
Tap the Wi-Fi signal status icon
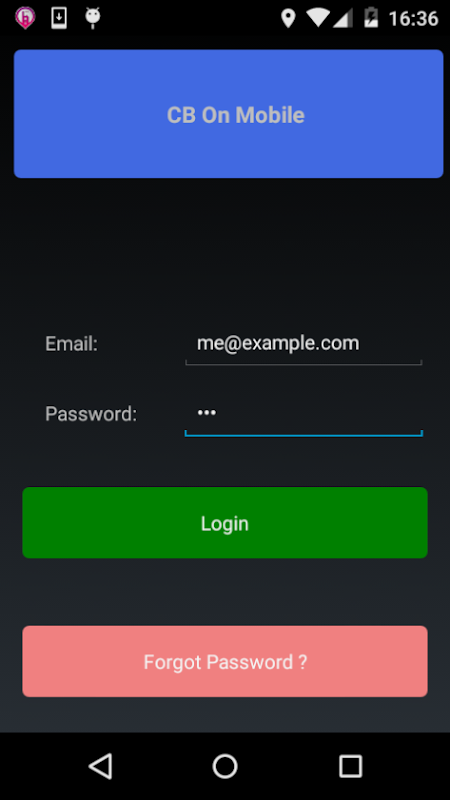(318, 18)
